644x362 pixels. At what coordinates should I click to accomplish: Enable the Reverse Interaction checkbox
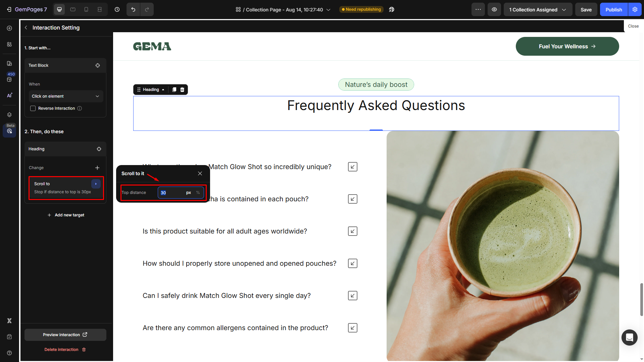pyautogui.click(x=33, y=108)
